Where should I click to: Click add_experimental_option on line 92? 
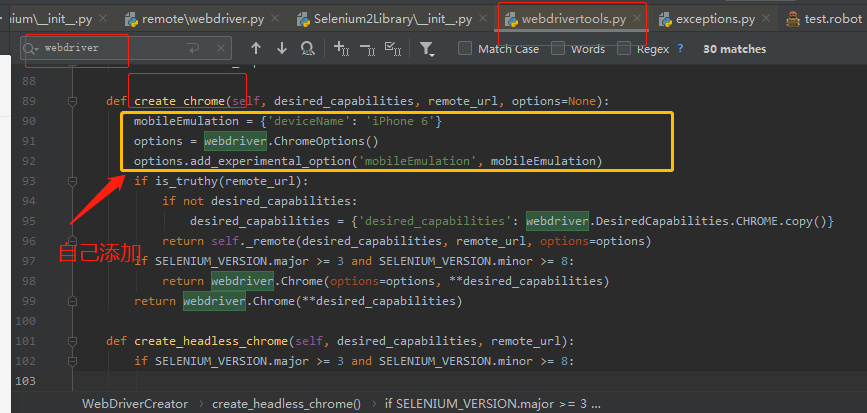[x=273, y=161]
